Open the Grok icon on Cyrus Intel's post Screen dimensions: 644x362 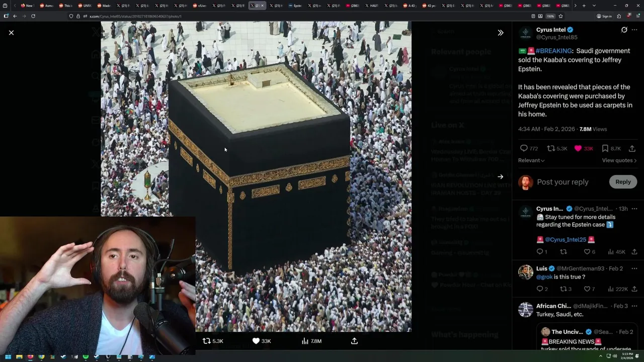pos(624,30)
